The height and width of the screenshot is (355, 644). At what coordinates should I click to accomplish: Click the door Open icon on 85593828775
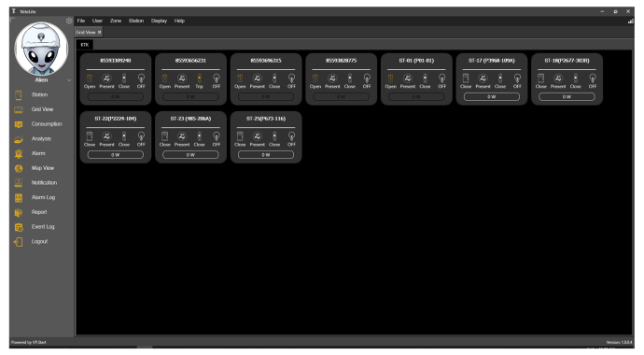pyautogui.click(x=315, y=78)
